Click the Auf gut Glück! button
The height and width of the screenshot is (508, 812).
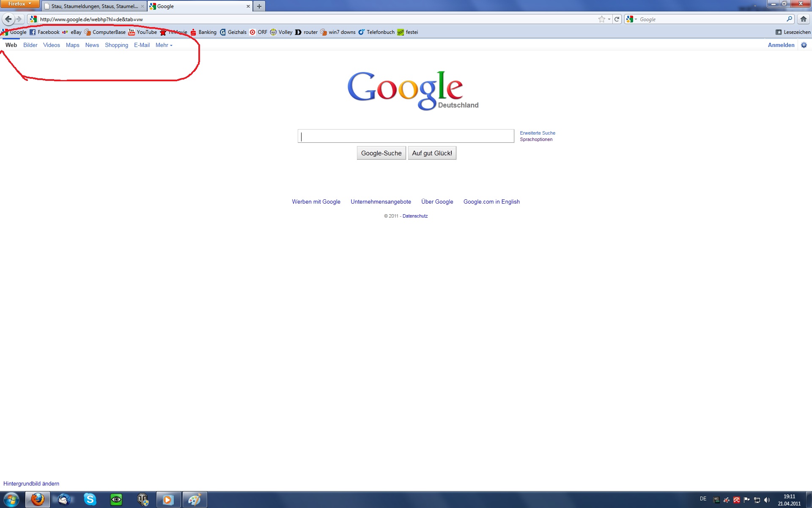click(432, 153)
